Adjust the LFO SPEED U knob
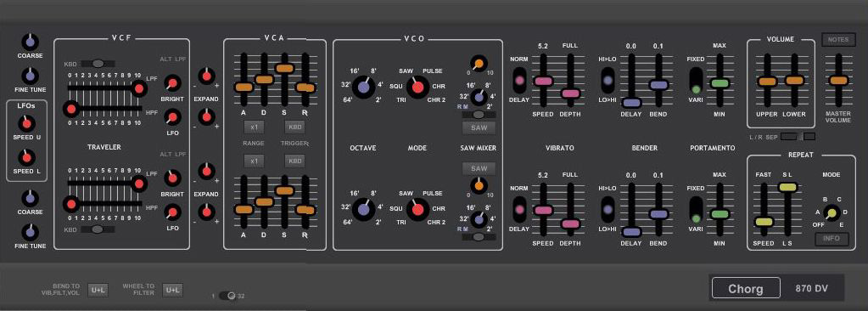Viewport: 868px width, 311px height. [26, 123]
